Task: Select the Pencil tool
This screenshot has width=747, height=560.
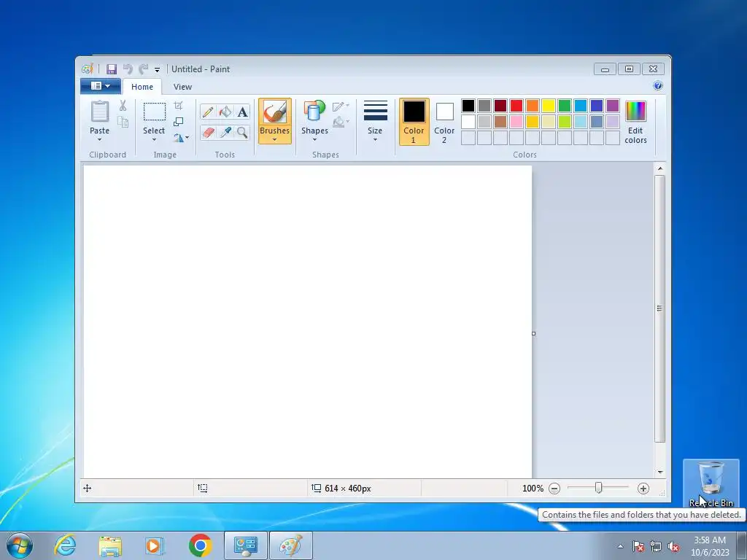Action: (208, 112)
